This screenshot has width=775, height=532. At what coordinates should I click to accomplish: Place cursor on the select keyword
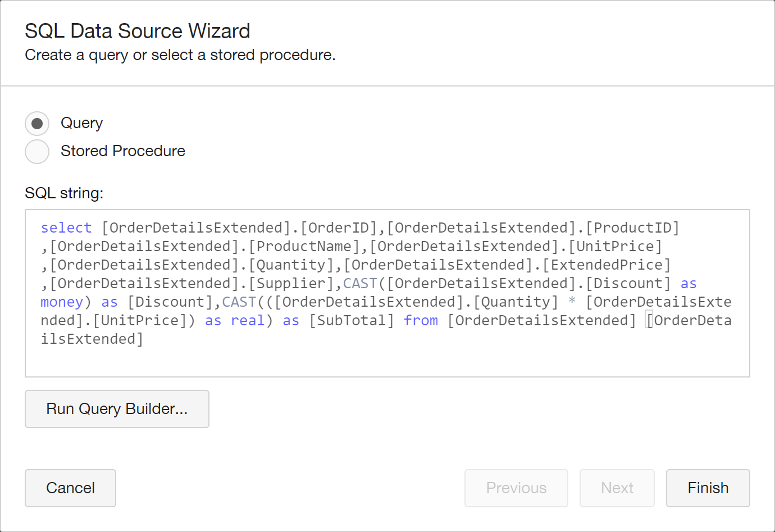(x=66, y=228)
